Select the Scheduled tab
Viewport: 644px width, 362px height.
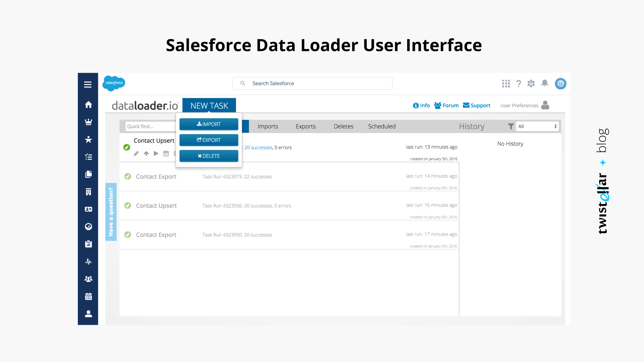tap(381, 126)
